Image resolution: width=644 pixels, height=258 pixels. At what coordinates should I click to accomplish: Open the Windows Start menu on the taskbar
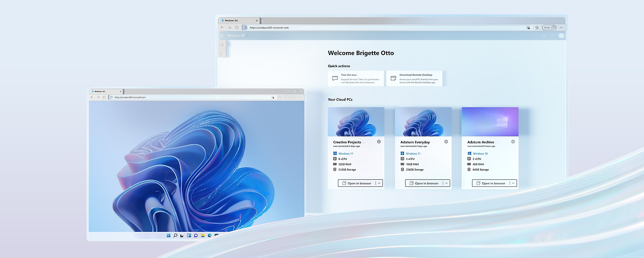[x=168, y=236]
